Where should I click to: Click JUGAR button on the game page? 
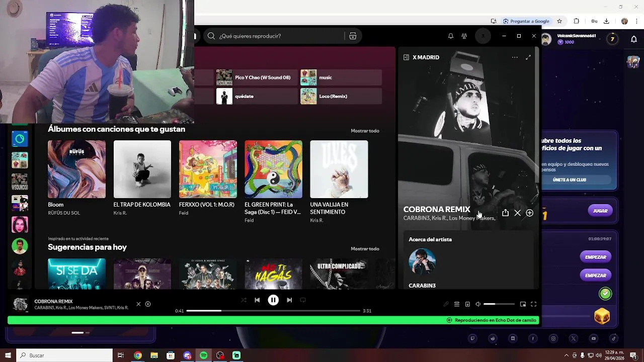(x=600, y=211)
